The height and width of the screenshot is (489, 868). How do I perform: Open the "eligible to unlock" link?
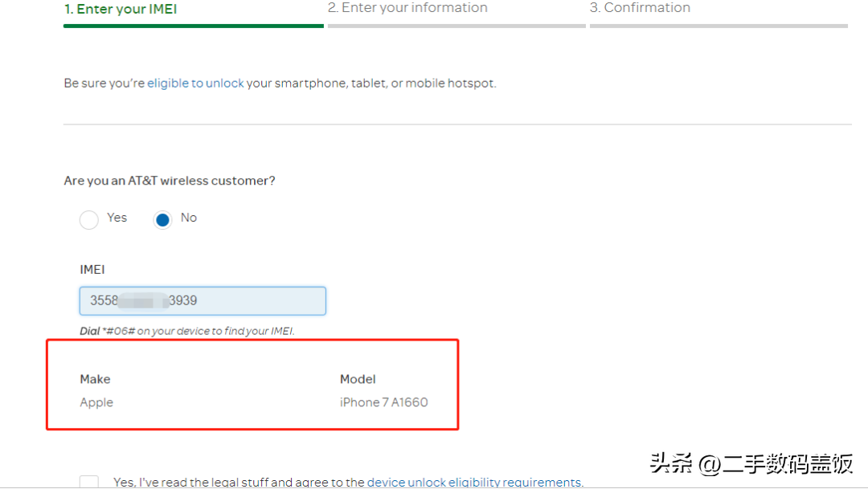(x=195, y=84)
